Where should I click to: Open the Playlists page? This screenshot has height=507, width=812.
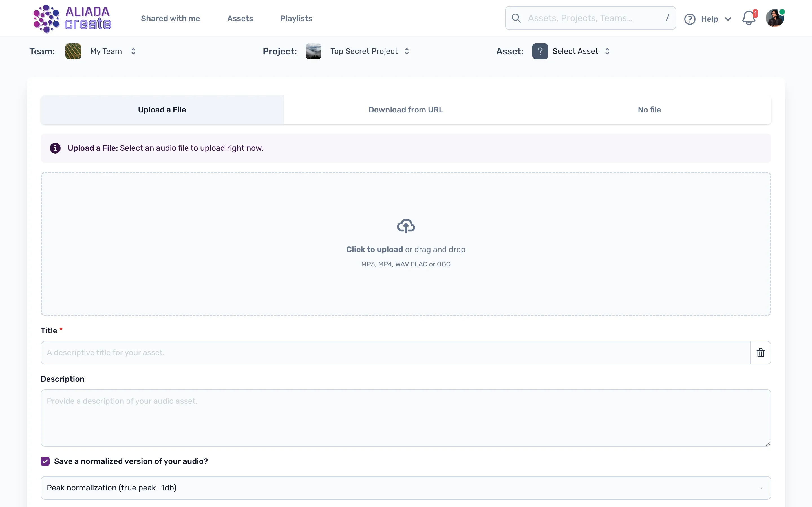[296, 18]
